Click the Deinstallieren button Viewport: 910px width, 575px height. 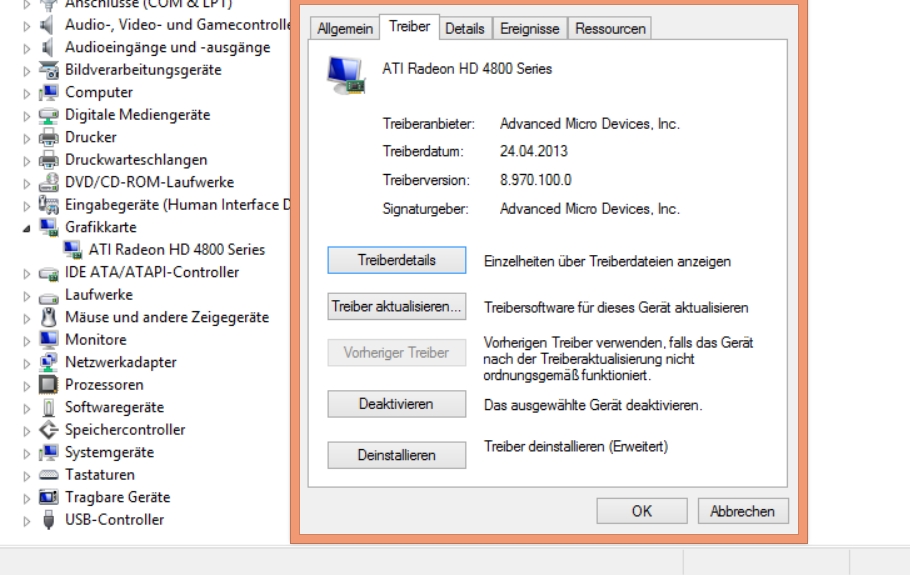click(x=396, y=455)
